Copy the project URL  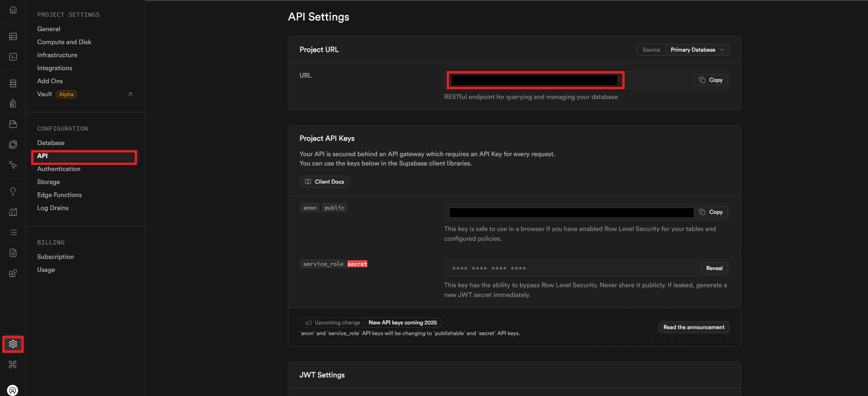[711, 80]
